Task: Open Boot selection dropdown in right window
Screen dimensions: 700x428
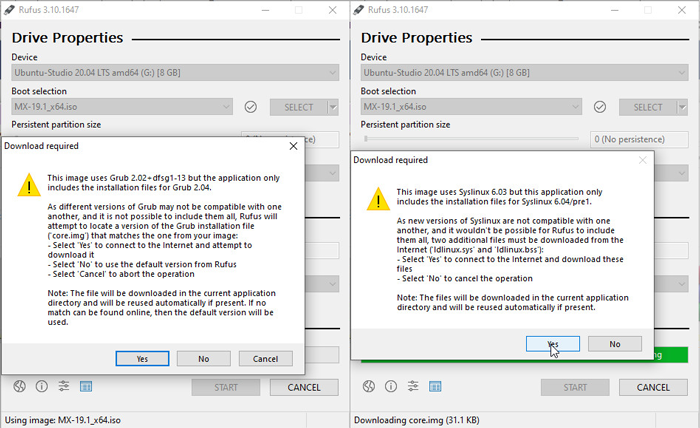Action: point(471,107)
